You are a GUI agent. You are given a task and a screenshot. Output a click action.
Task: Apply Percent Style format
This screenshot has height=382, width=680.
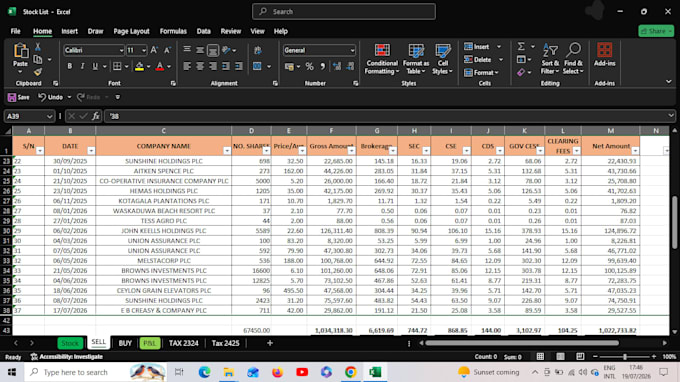click(x=309, y=66)
